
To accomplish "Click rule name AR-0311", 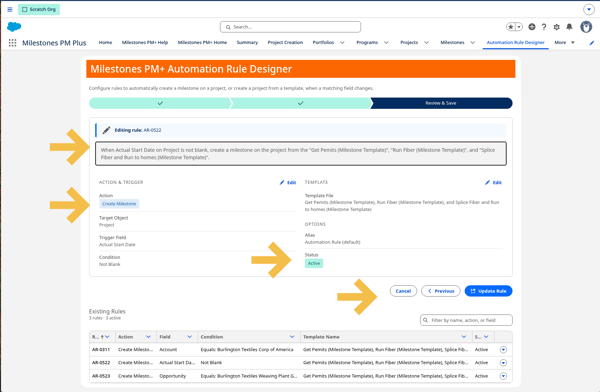I will 101,350.
